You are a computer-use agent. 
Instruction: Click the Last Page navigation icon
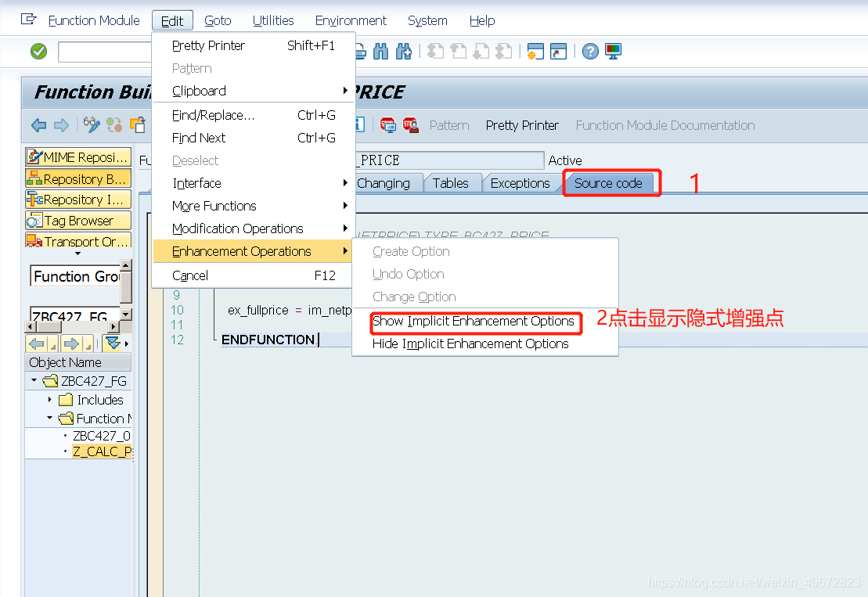tap(504, 52)
